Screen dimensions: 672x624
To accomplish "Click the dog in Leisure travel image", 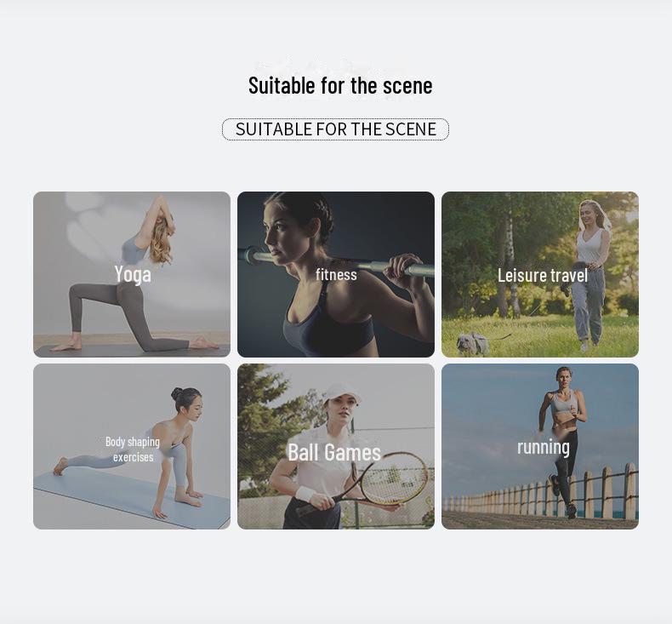I will coord(473,344).
